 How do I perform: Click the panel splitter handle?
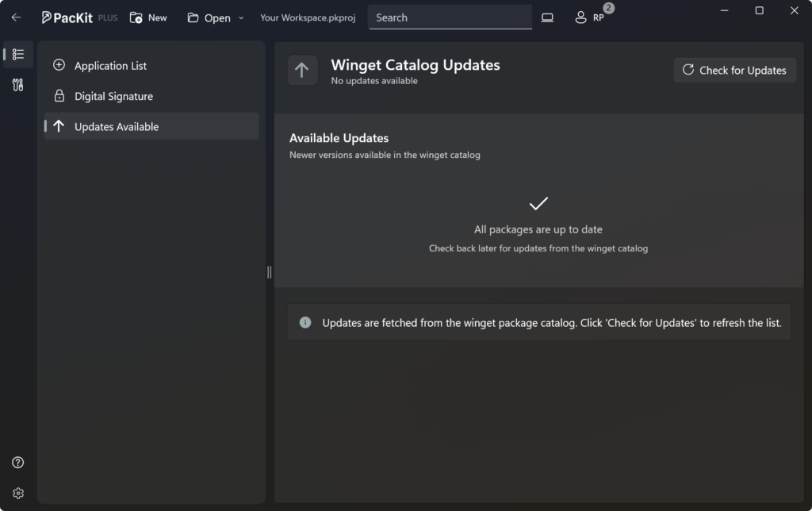tap(270, 272)
